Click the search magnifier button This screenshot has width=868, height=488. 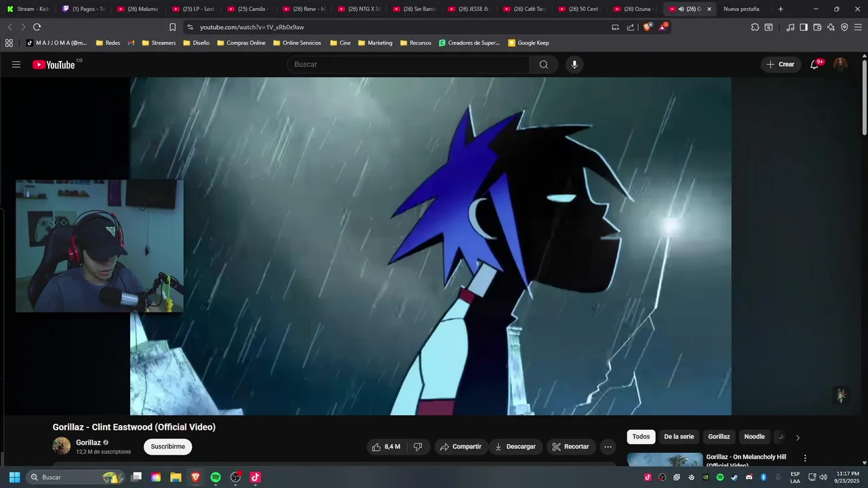click(x=544, y=64)
